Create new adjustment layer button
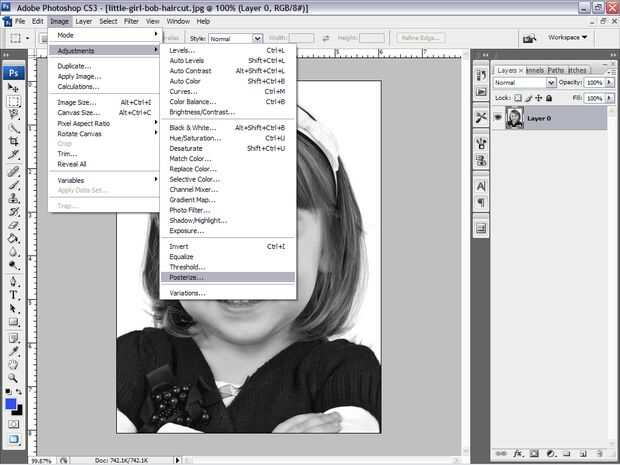620x465 pixels. (550, 453)
